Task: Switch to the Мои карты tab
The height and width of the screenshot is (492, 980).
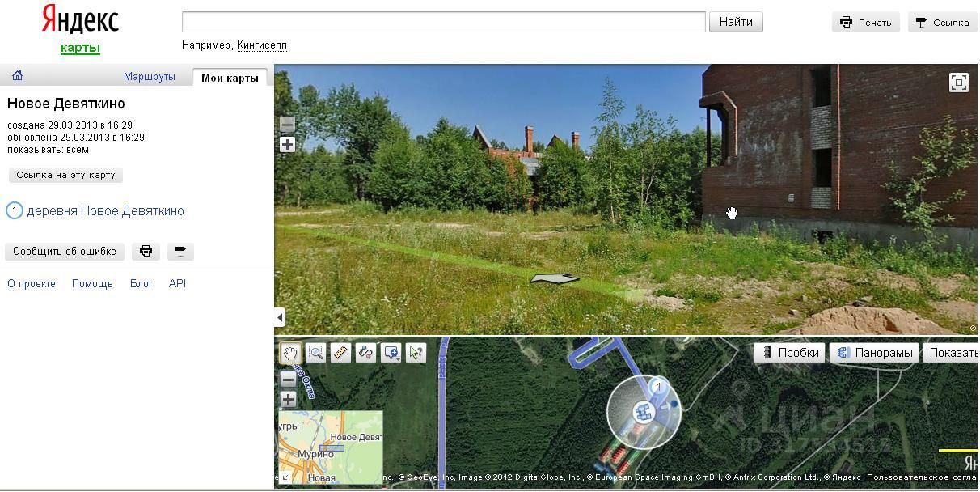Action: [x=230, y=78]
